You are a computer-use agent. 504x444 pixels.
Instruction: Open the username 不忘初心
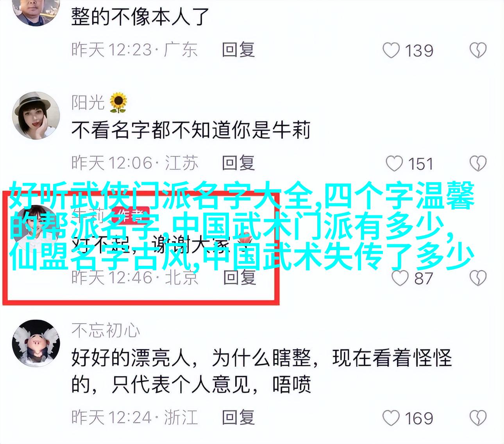105,331
